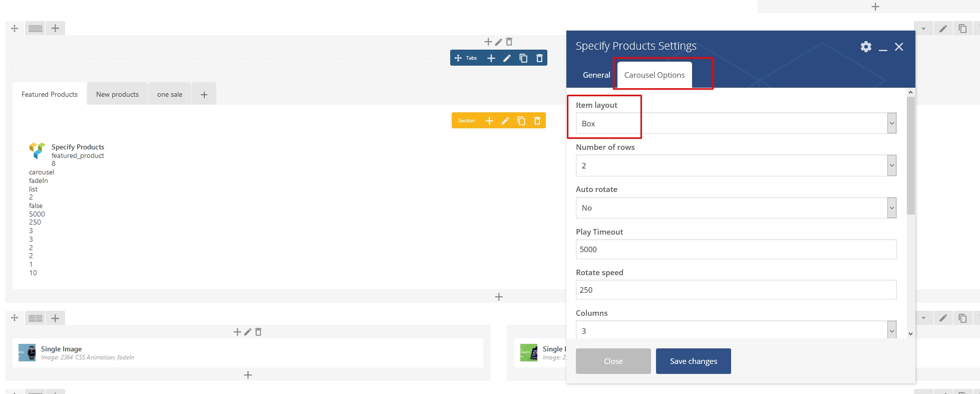Minimize the Specify Products Settings panel

(x=883, y=47)
